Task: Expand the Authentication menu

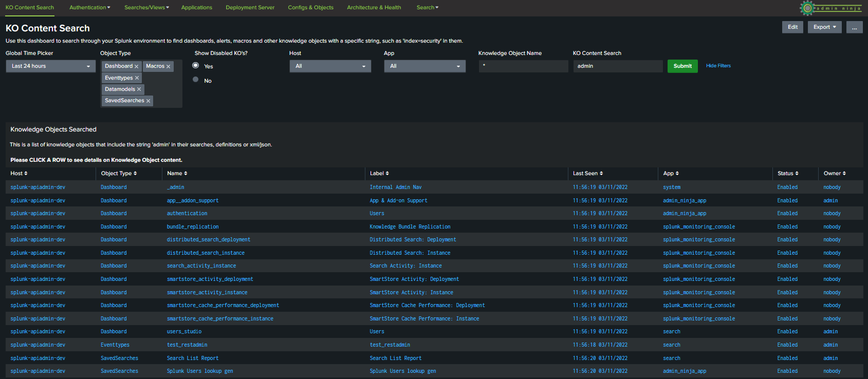Action: [x=90, y=8]
